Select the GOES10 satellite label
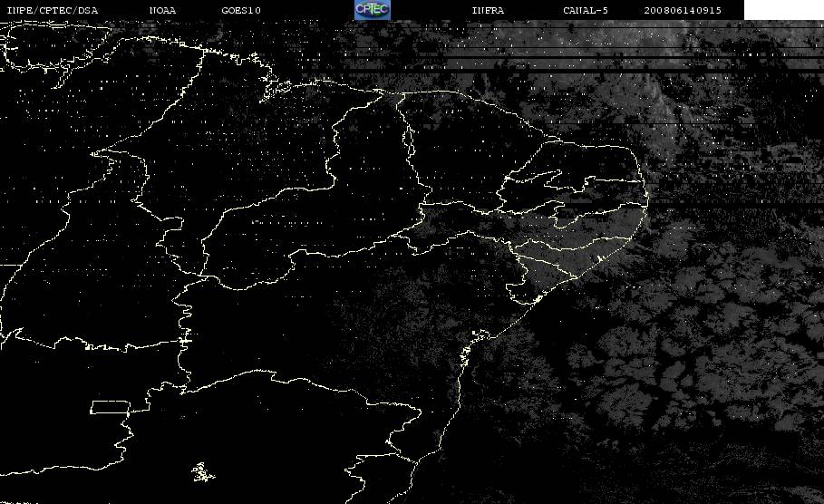 (241, 10)
